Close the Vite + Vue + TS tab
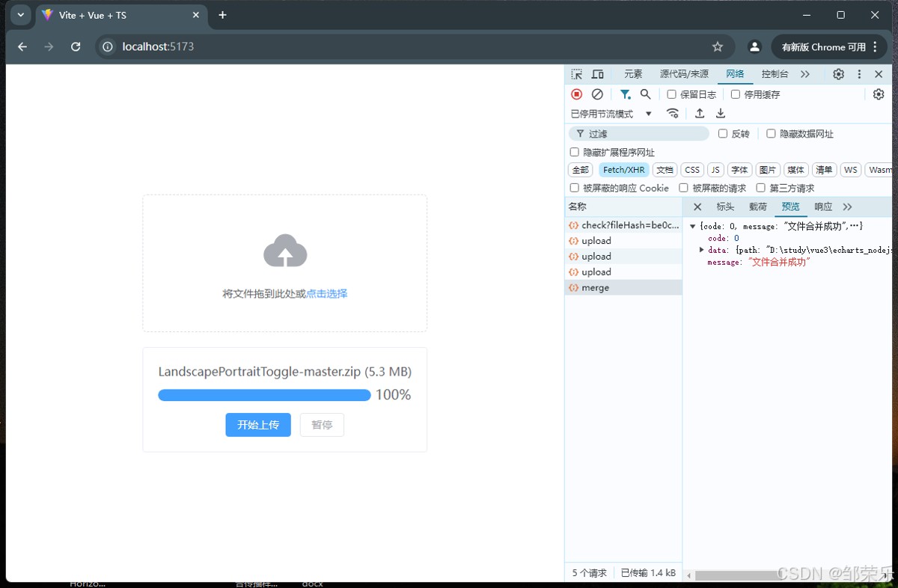This screenshot has height=588, width=898. pos(196,15)
